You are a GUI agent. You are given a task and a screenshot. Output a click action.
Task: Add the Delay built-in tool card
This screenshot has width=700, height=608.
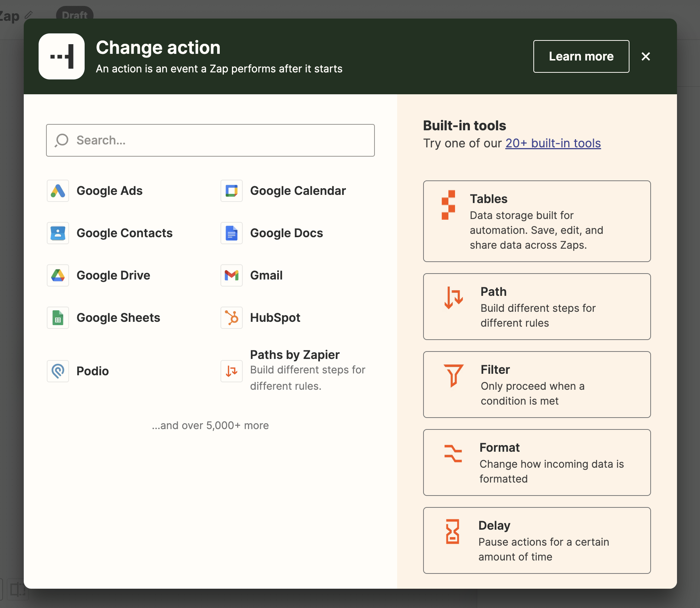tap(537, 540)
